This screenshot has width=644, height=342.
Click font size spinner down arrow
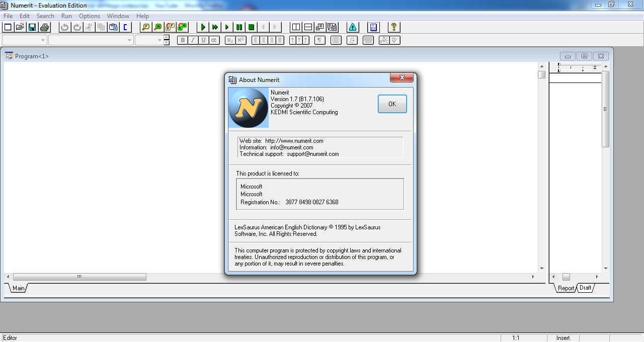point(167,43)
